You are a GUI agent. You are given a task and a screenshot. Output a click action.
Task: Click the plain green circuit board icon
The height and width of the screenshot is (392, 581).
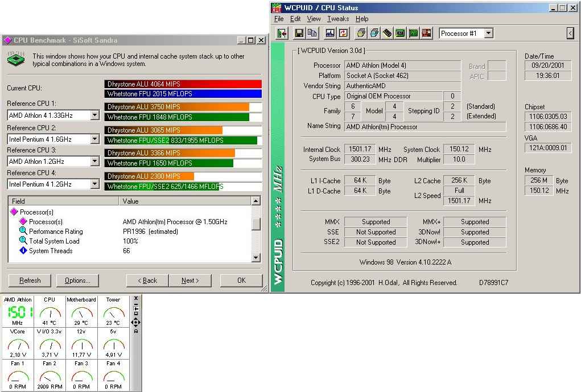tap(414, 34)
